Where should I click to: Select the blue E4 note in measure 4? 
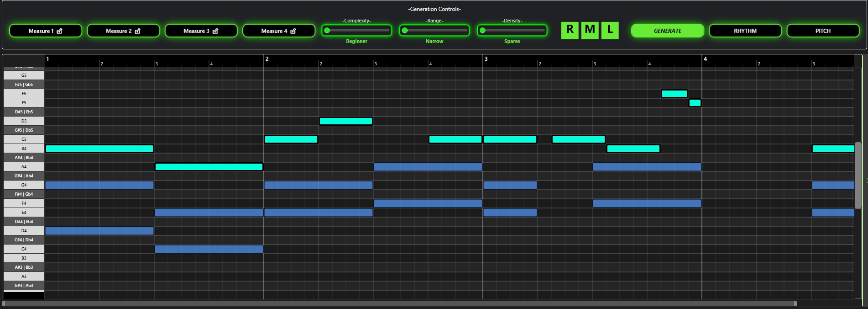[833, 213]
